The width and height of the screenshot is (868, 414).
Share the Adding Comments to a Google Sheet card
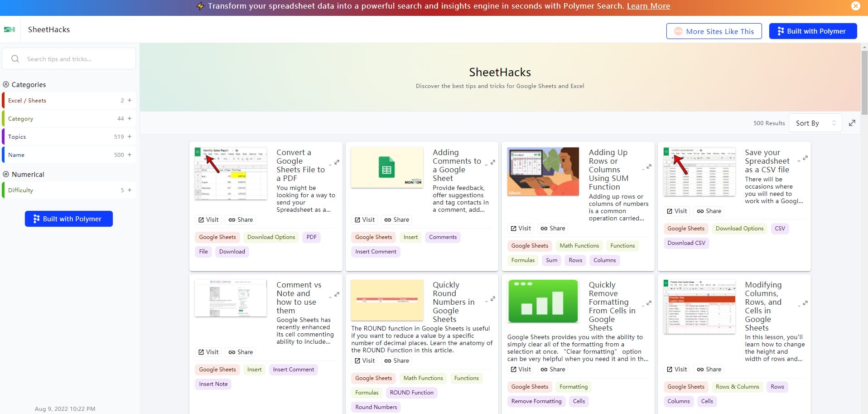(397, 220)
